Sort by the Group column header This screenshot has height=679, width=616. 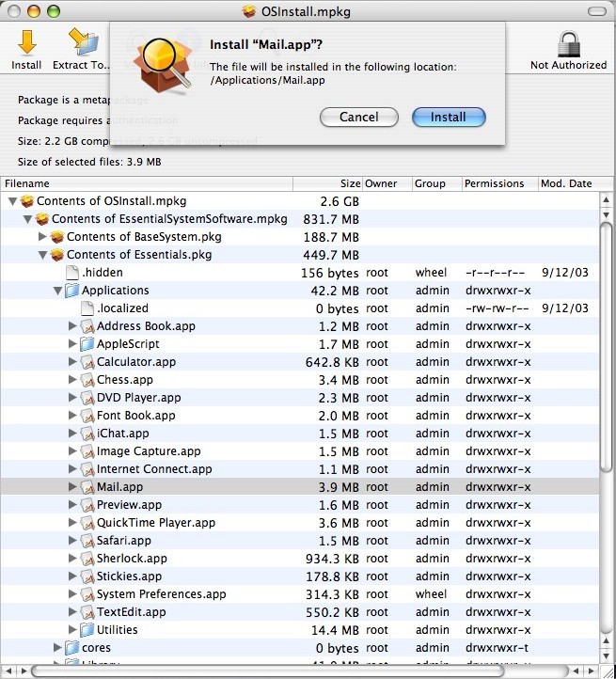[436, 183]
